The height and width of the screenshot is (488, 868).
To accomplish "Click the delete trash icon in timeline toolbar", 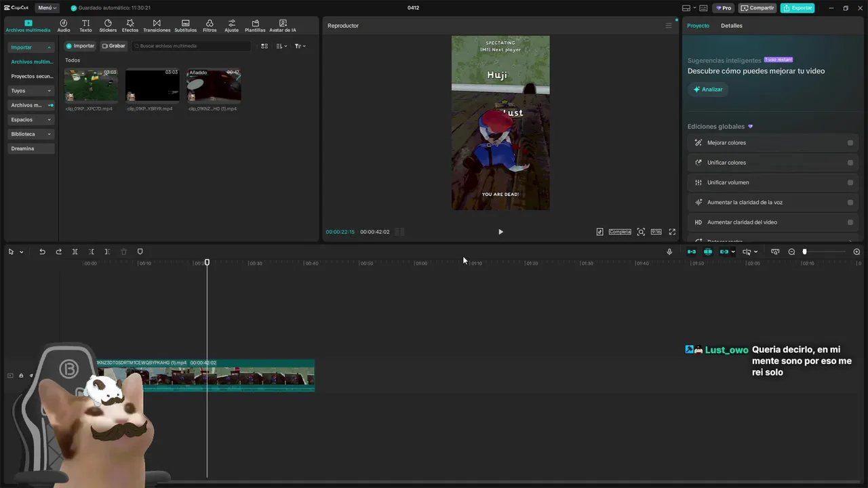I will [123, 251].
